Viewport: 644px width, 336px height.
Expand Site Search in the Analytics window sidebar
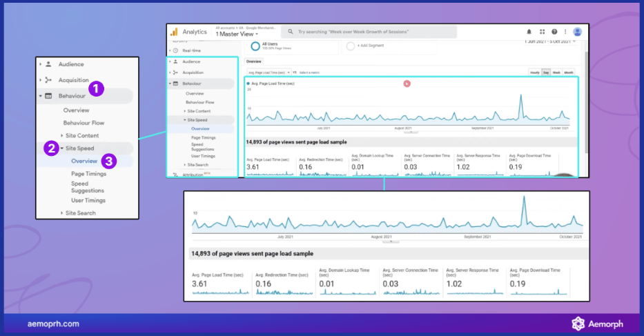[184, 165]
